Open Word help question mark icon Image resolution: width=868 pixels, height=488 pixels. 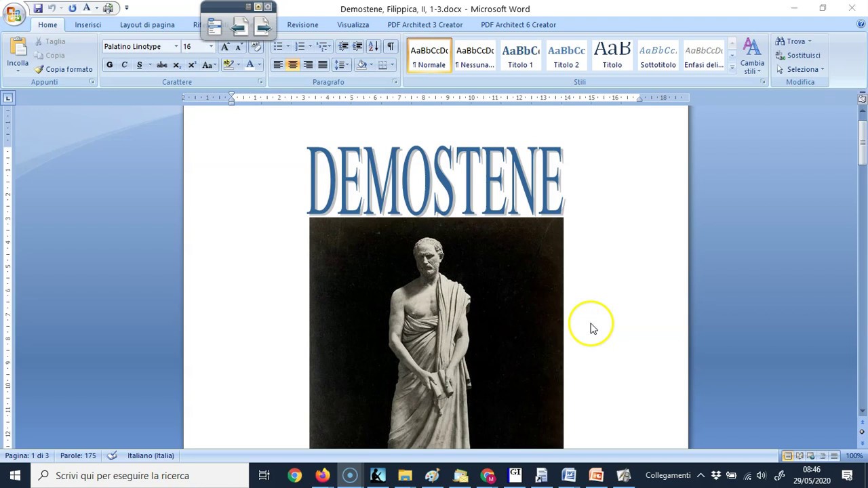click(861, 24)
